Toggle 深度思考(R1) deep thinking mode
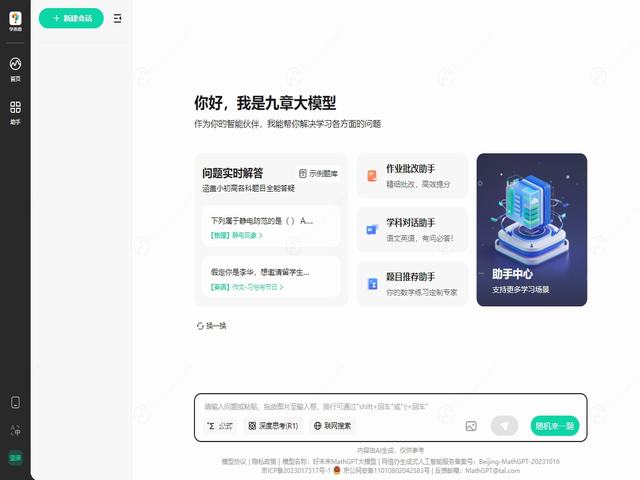Viewport: 640px width, 480px height. [273, 426]
